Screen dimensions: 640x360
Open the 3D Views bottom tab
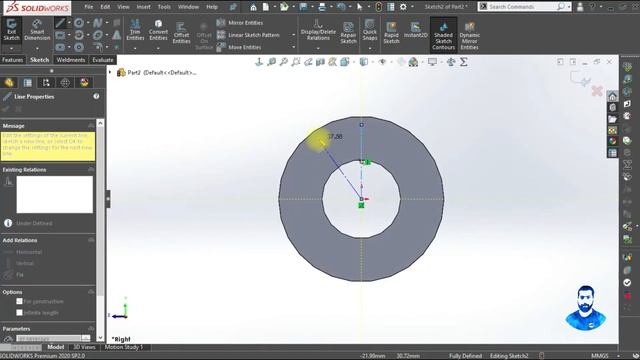click(x=84, y=347)
